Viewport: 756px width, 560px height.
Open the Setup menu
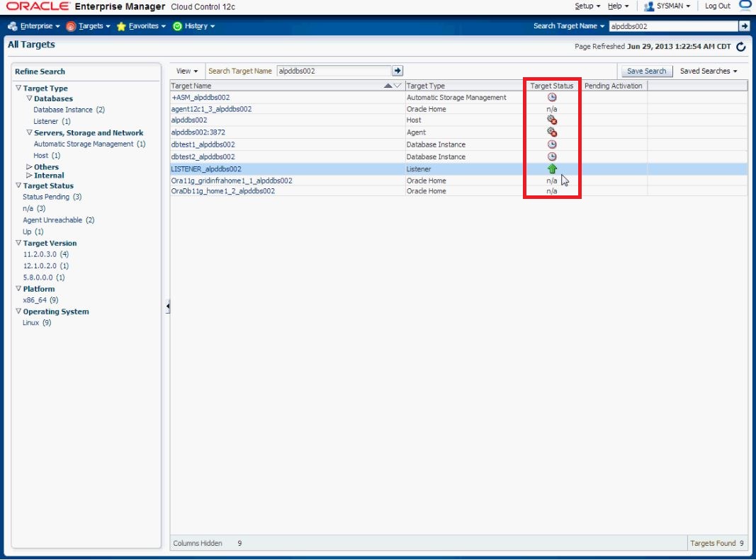click(x=587, y=6)
